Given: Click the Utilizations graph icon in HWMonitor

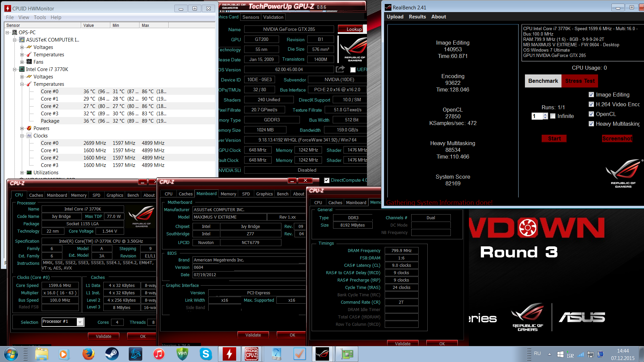Looking at the screenshot, I should [29, 173].
